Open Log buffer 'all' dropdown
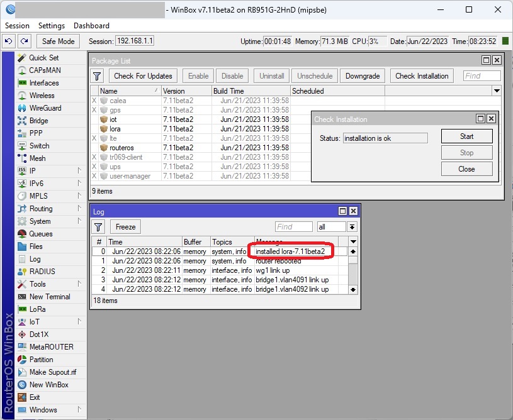Viewport: 513px width, 420px height. (352, 227)
